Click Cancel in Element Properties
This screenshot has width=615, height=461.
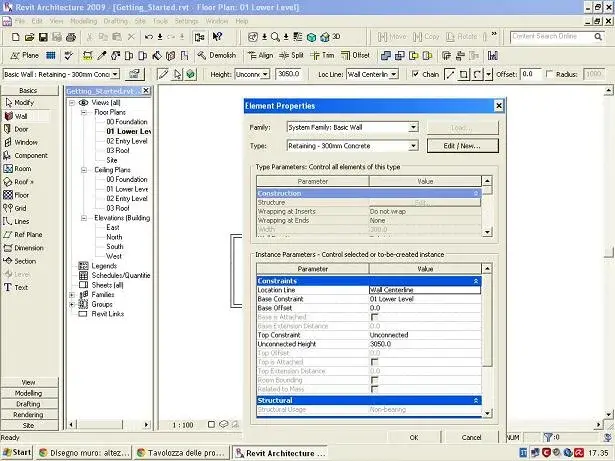click(471, 437)
